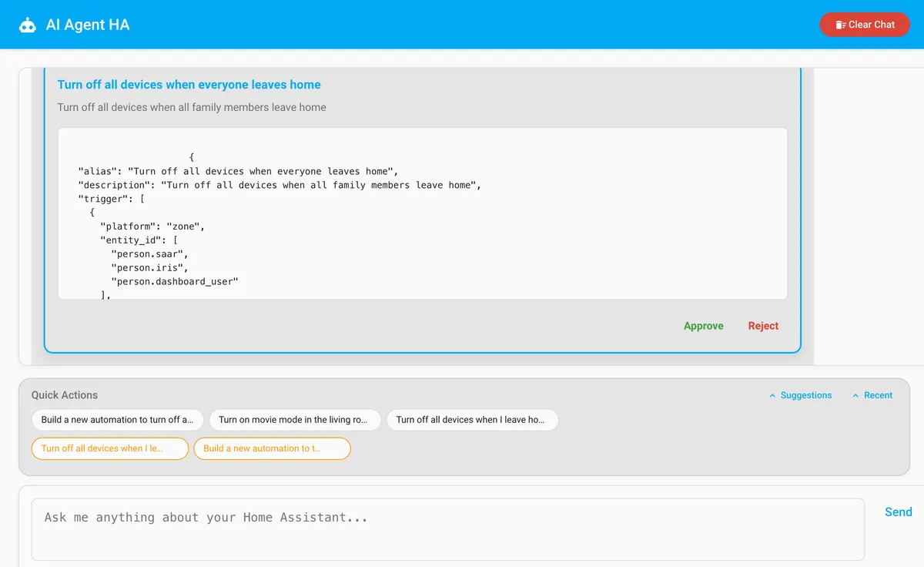The height and width of the screenshot is (567, 924).
Task: Select orange recent chip 'Turn off all devices when I le...'
Action: [110, 448]
